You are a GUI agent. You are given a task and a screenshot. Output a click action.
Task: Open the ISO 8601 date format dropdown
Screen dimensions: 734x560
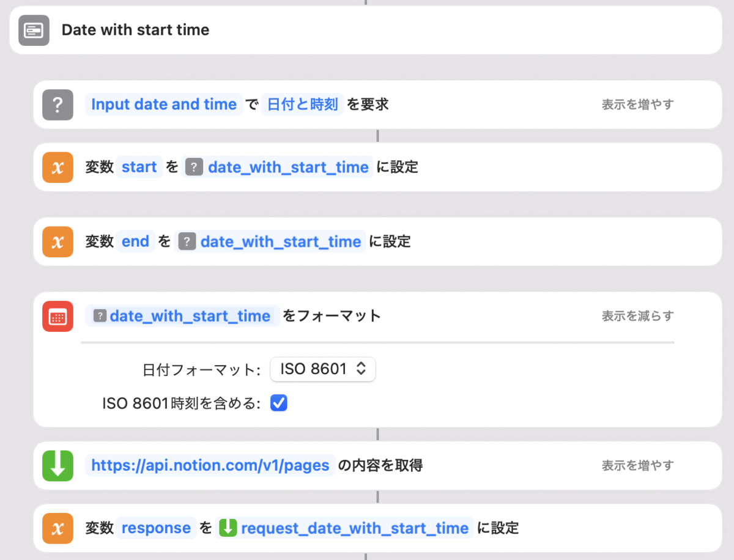(322, 369)
